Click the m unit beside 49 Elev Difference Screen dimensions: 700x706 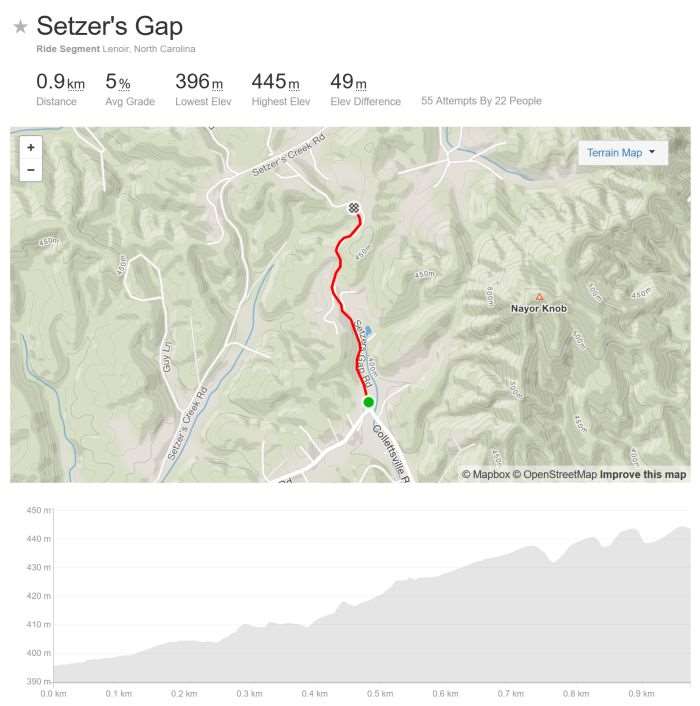tap(361, 84)
